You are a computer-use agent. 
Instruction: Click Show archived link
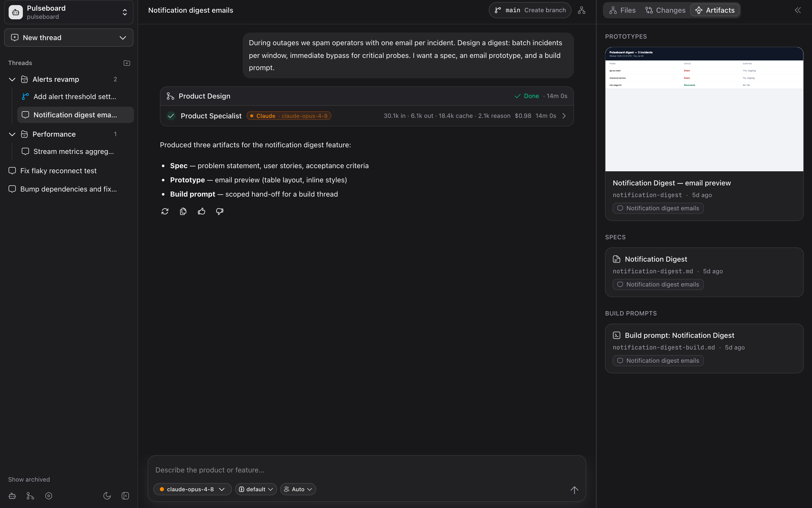point(29,480)
